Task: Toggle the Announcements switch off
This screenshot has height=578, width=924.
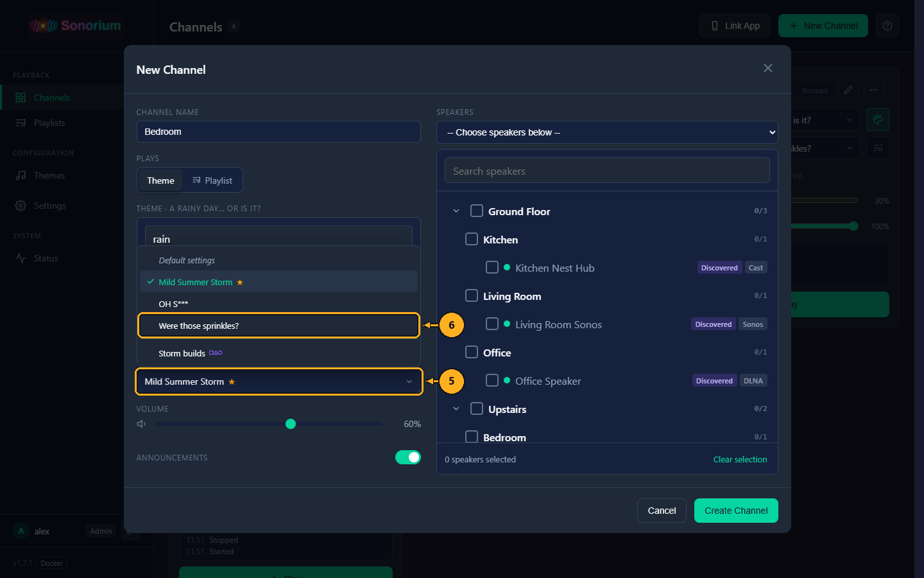Action: 408,457
